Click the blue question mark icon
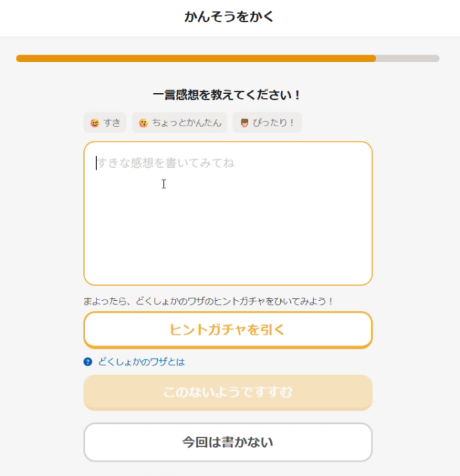 pos(88,362)
